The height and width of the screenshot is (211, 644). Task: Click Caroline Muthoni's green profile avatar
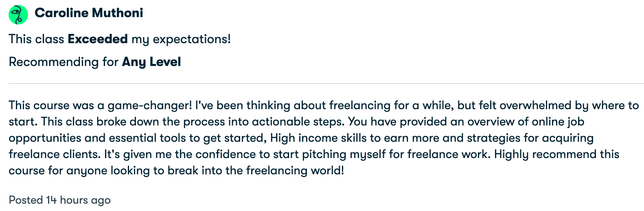click(18, 15)
